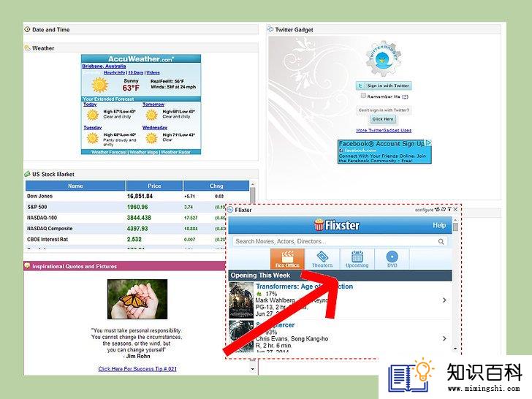Click the Transformers movie poster thumbnail
Image resolution: width=532 pixels, height=399 pixels.
[241, 300]
